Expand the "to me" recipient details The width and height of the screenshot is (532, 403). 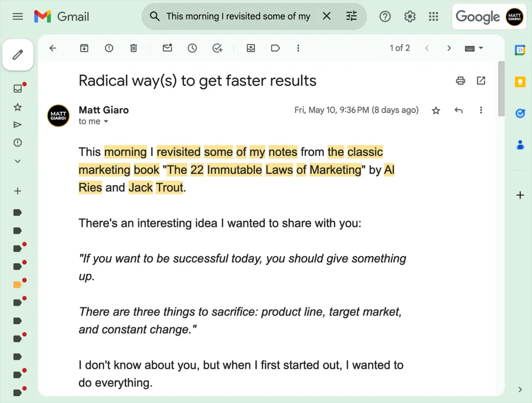coord(106,122)
